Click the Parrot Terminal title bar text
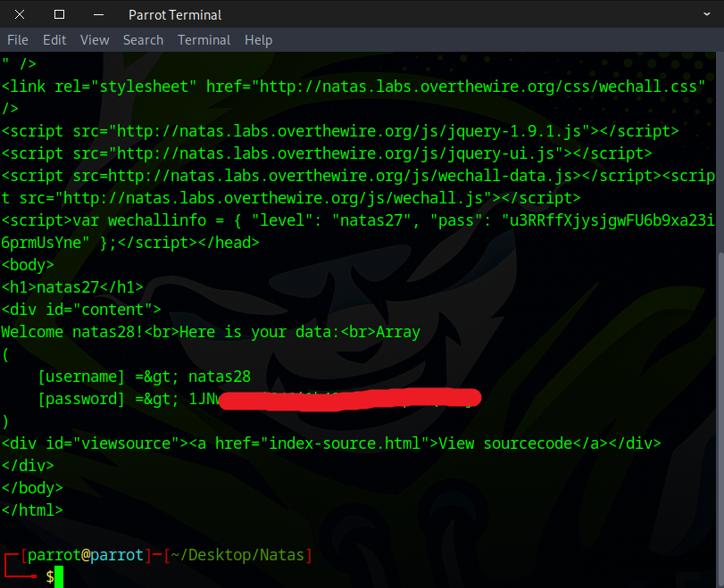Screen dimensions: 724x588 point(175,14)
